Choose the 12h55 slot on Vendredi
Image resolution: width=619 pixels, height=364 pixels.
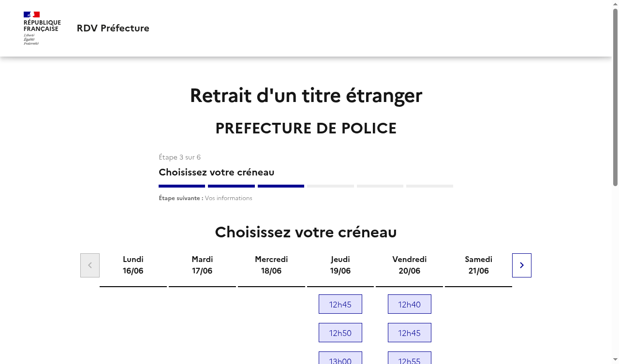pos(410,358)
